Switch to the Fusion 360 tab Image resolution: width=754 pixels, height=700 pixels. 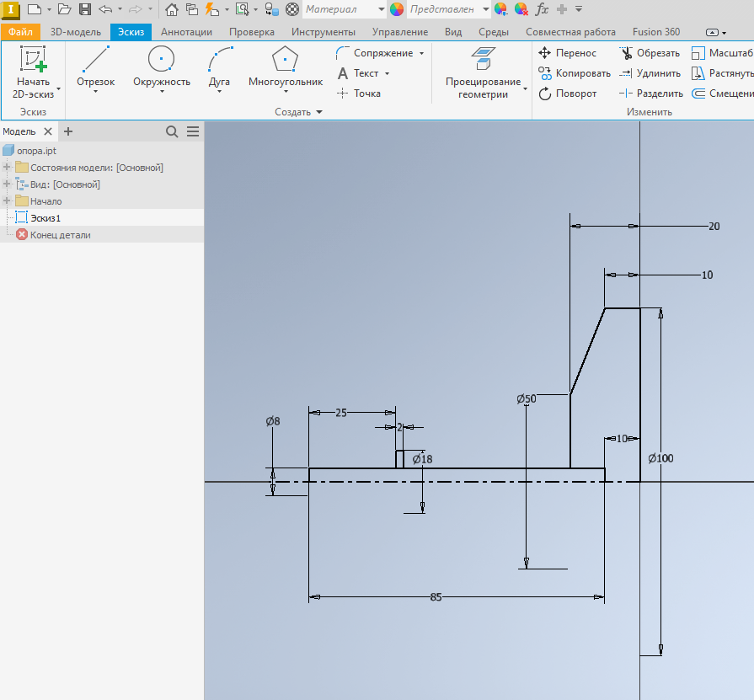click(656, 32)
